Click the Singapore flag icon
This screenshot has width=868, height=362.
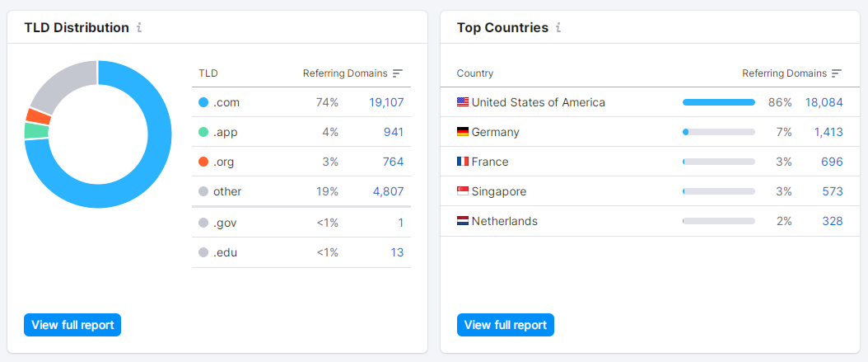tap(463, 191)
